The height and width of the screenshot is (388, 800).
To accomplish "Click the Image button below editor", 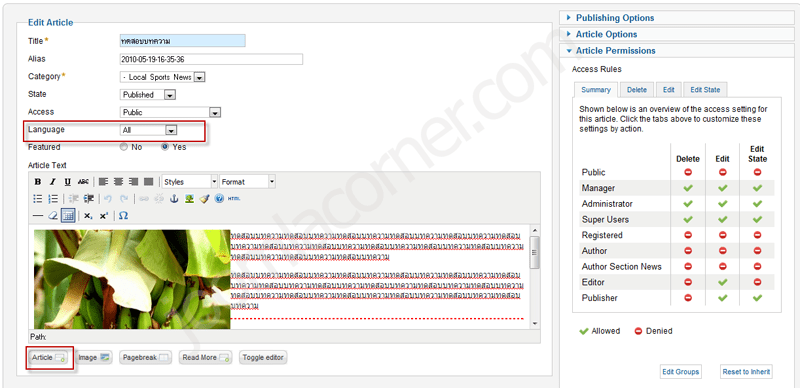I will [x=94, y=357].
